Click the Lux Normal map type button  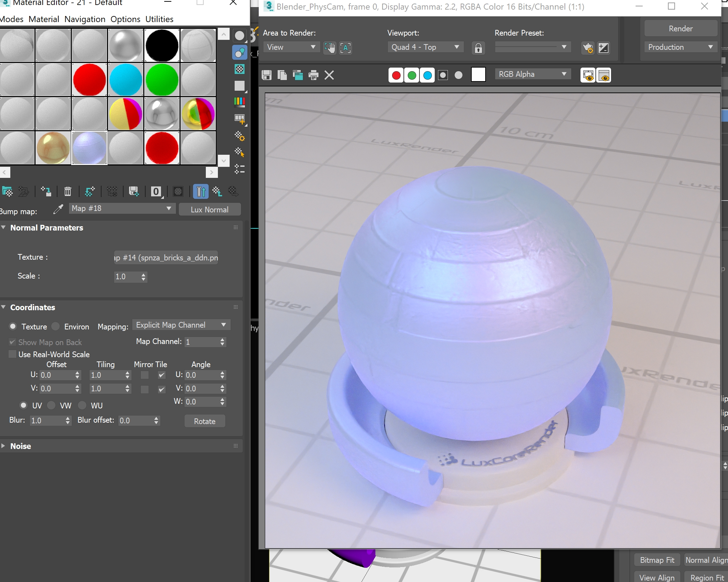[x=209, y=210]
